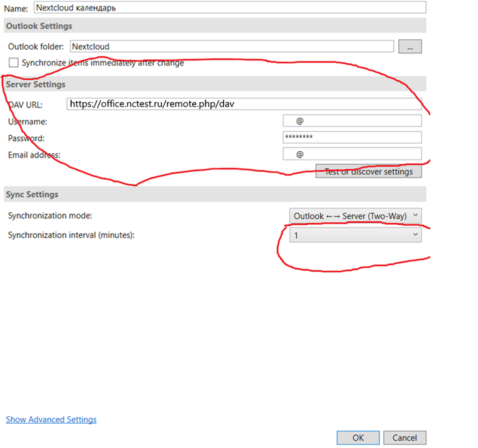The width and height of the screenshot is (478, 448).
Task: Confirm the profile with OK
Action: [358, 437]
